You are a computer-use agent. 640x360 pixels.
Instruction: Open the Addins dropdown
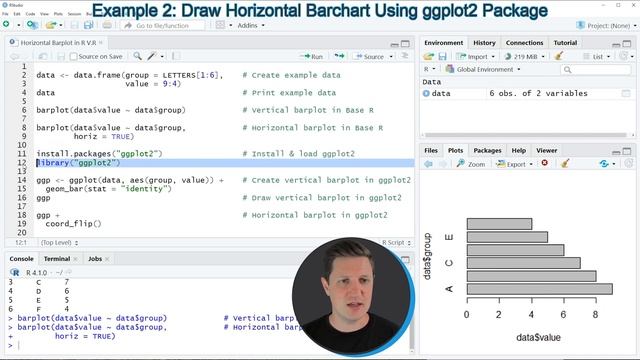(251, 25)
